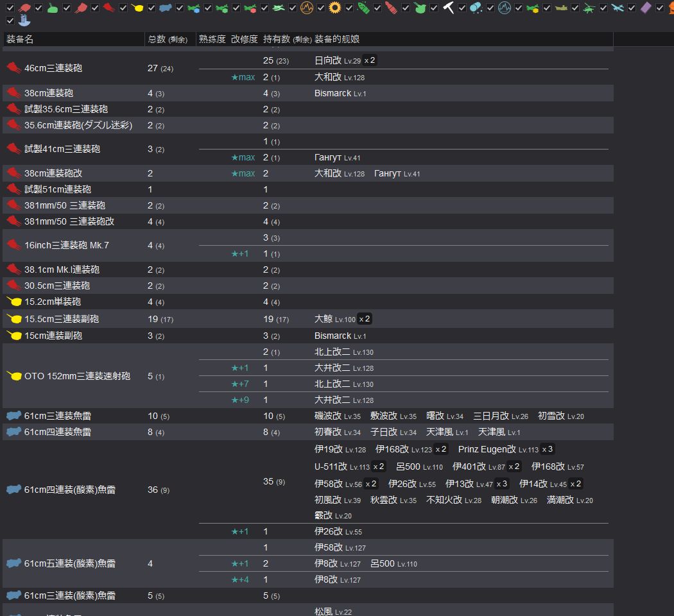Screen dimensions: 674x616
Task: Click the 装备名 column header
Action: (20, 39)
